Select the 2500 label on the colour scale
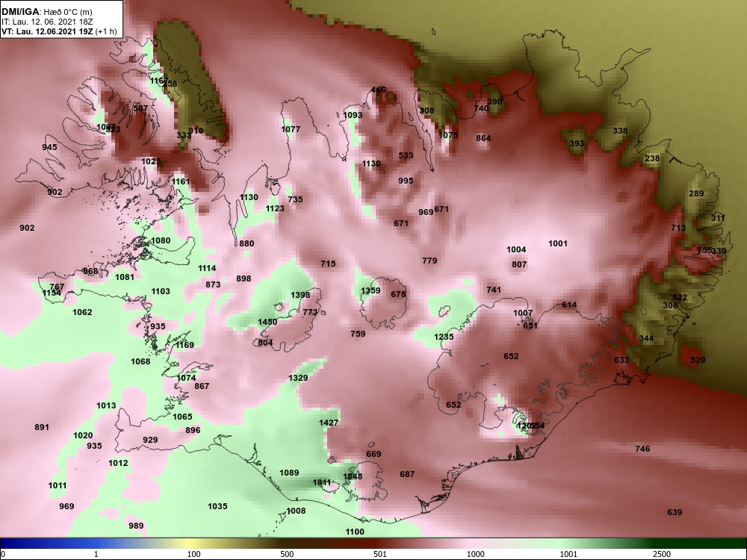 661,554
